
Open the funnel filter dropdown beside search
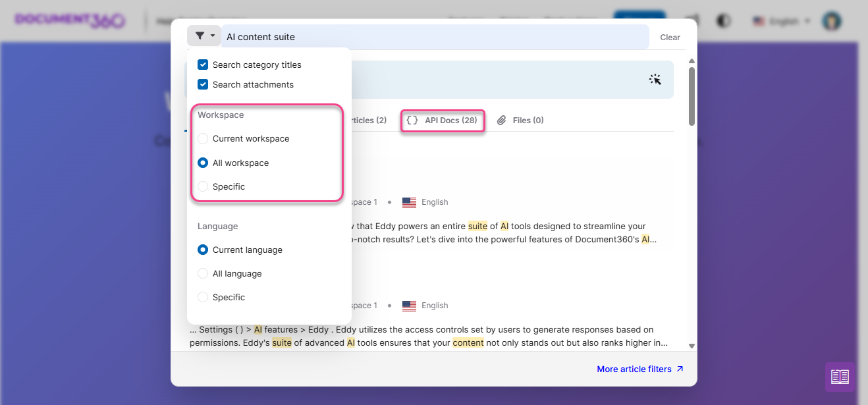203,36
